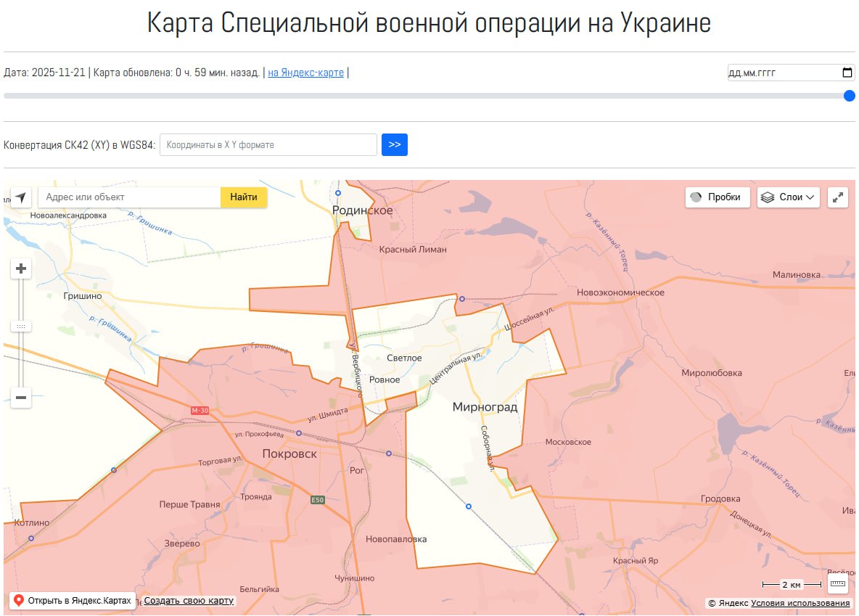
Task: Submit coordinates with the >> button
Action: pyautogui.click(x=395, y=144)
